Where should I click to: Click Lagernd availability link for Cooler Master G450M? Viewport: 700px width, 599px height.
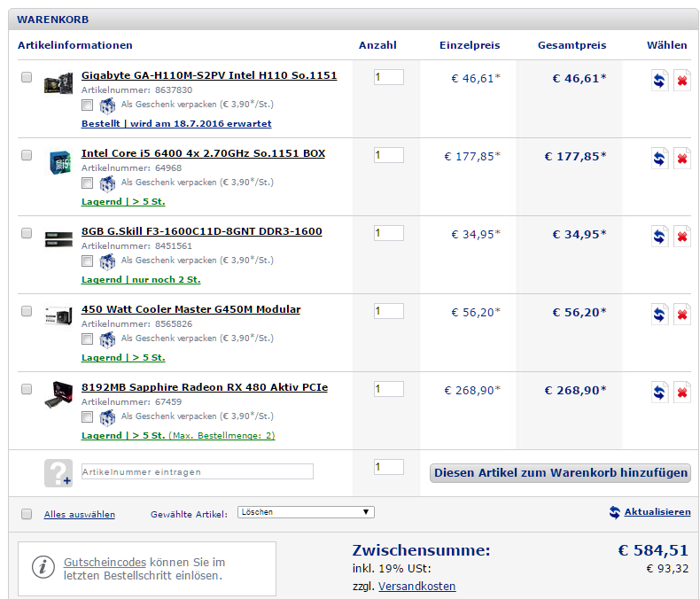pyautogui.click(x=123, y=357)
